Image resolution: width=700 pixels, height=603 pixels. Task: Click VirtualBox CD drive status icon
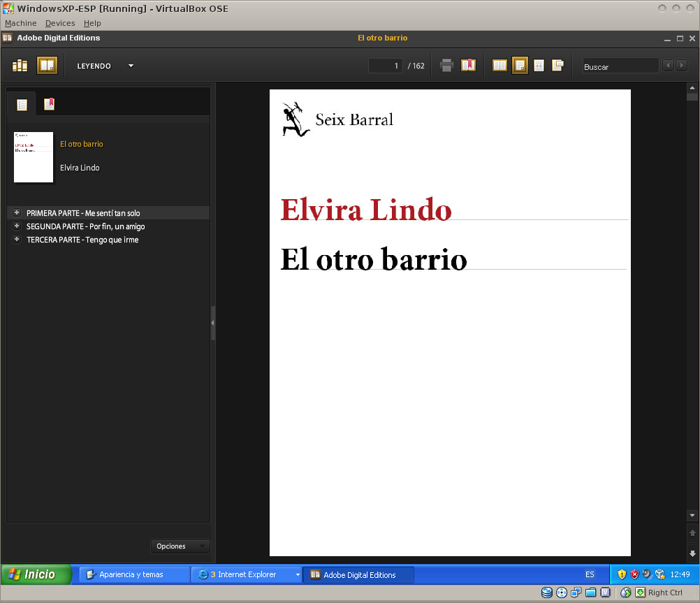click(x=562, y=593)
